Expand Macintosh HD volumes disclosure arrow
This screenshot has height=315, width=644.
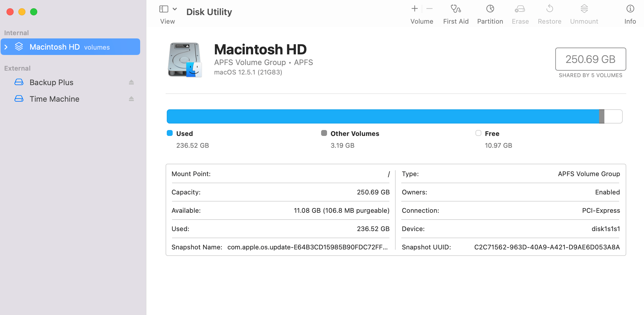6,47
